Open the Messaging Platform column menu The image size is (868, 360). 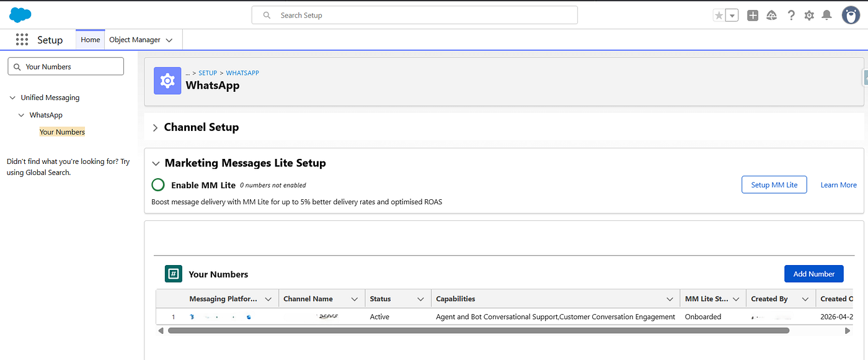point(268,299)
